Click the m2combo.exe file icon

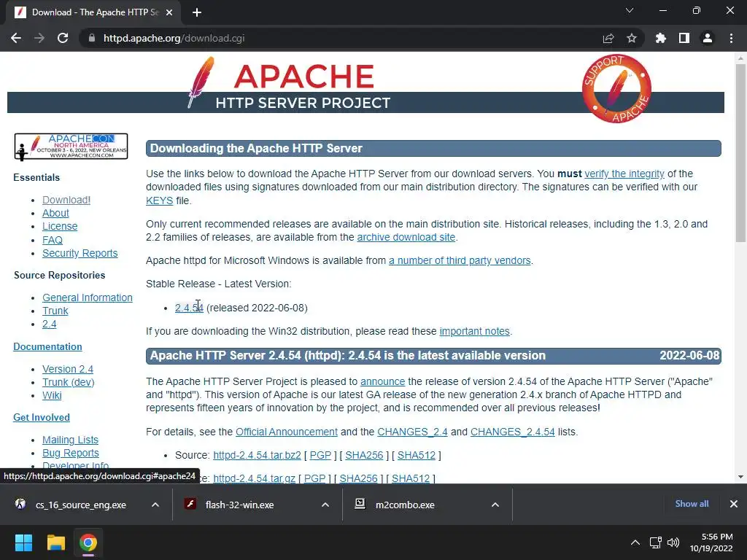coord(360,504)
